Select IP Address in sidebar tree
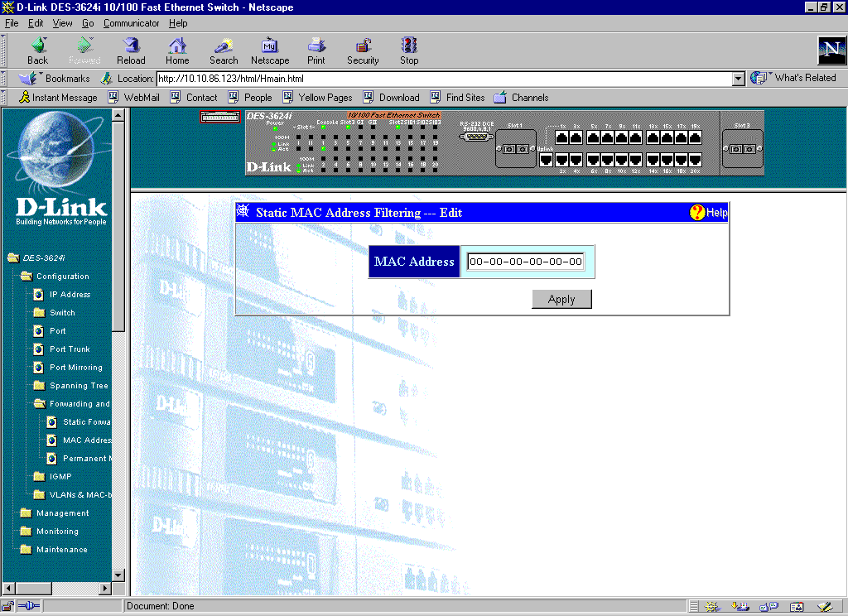Screen dimensions: 848x616 (x=70, y=295)
